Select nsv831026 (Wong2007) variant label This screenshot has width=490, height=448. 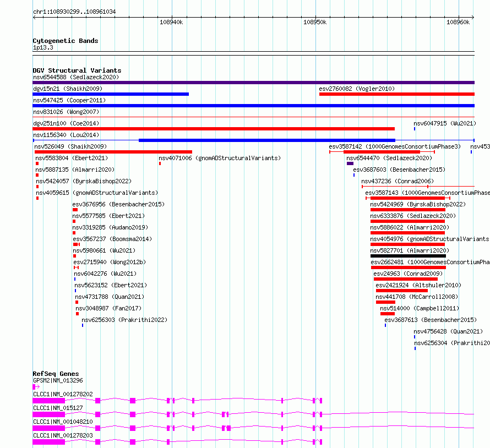pyautogui.click(x=66, y=112)
